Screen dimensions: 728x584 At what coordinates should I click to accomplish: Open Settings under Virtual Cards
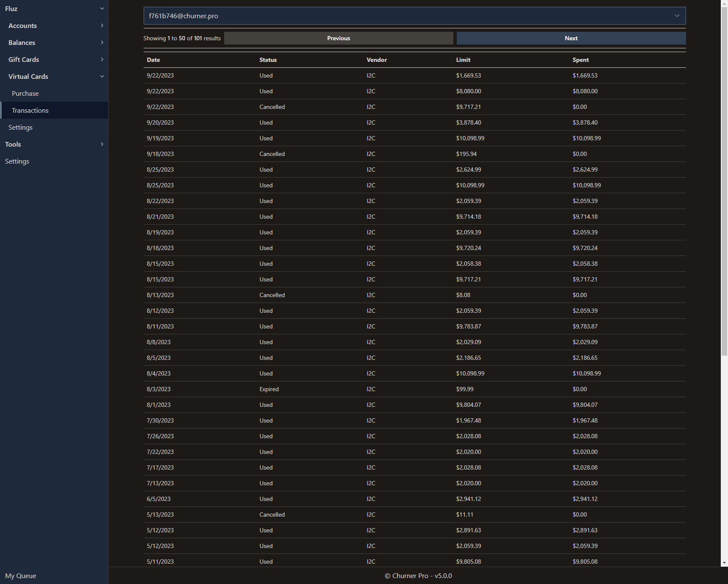pyautogui.click(x=20, y=127)
